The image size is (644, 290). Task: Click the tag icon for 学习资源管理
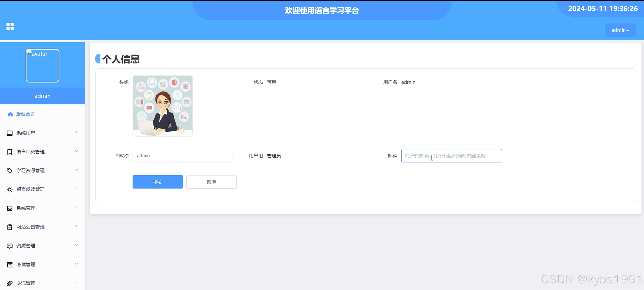(x=9, y=171)
